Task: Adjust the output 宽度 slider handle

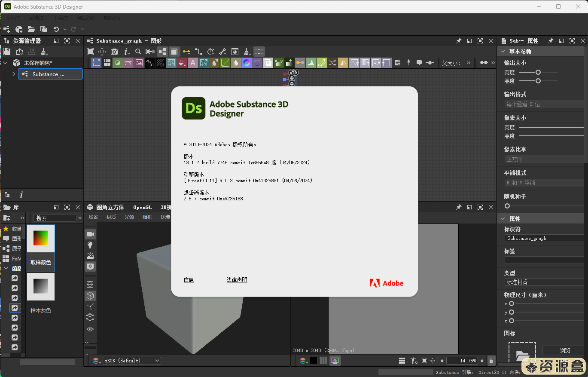Action: point(538,72)
